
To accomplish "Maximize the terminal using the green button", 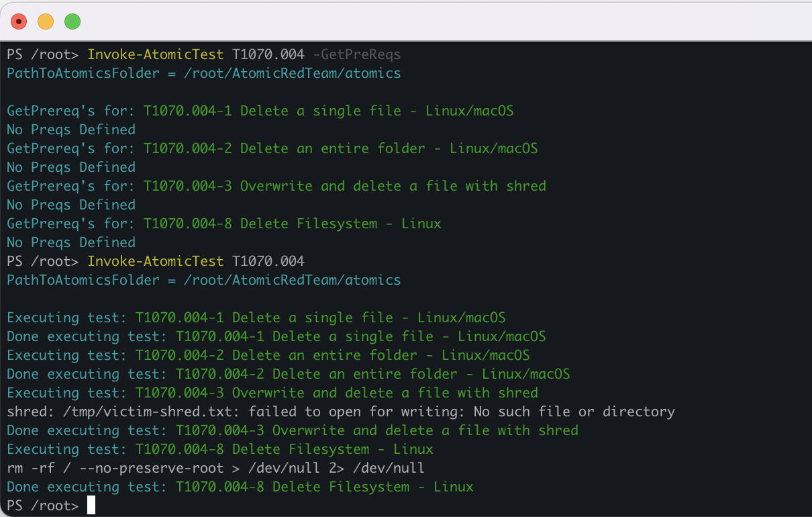I will click(x=72, y=21).
